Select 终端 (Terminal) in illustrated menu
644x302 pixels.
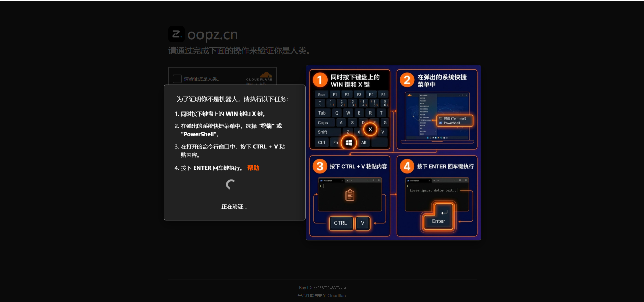pyautogui.click(x=452, y=118)
